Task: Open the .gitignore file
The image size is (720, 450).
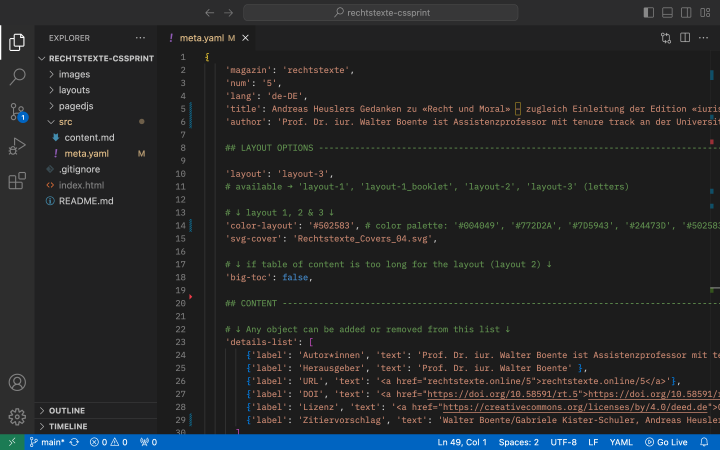Action: pos(96,169)
